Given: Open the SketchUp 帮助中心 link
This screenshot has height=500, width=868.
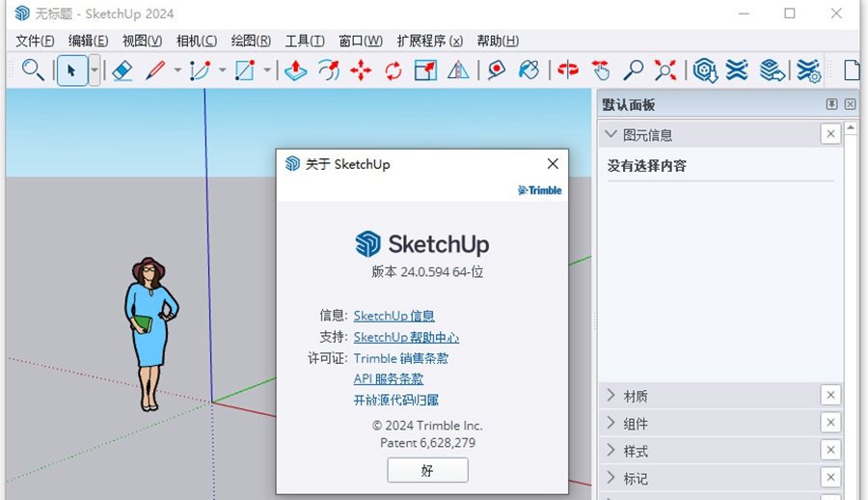Looking at the screenshot, I should (x=406, y=337).
